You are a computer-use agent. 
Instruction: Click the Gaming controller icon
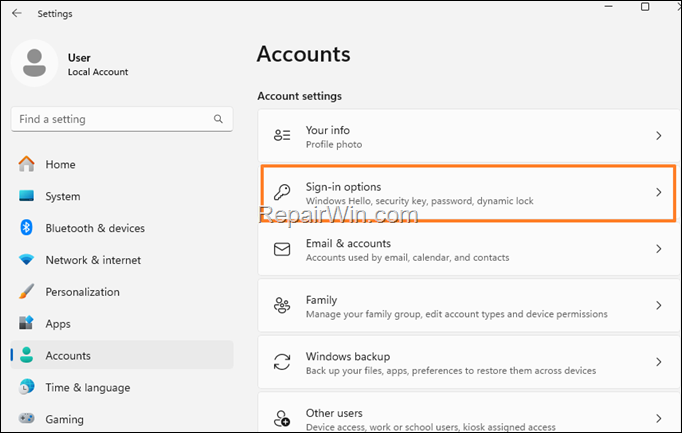pyautogui.click(x=27, y=418)
